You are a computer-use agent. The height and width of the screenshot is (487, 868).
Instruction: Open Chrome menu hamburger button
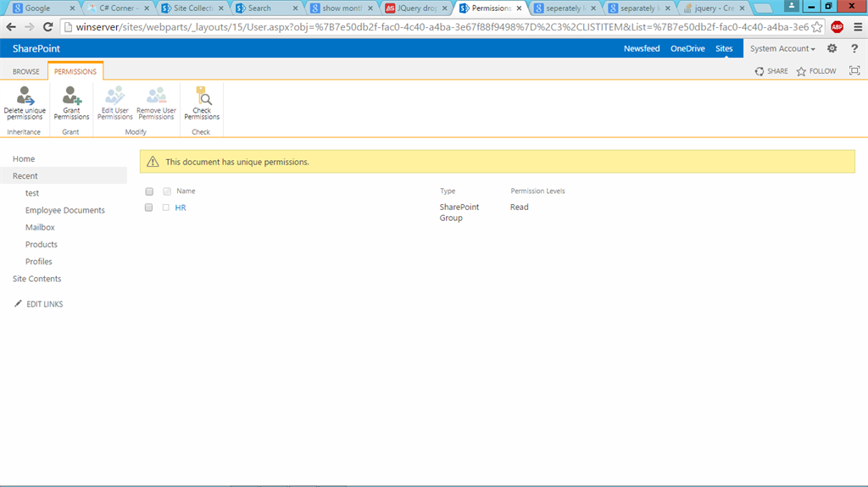858,26
